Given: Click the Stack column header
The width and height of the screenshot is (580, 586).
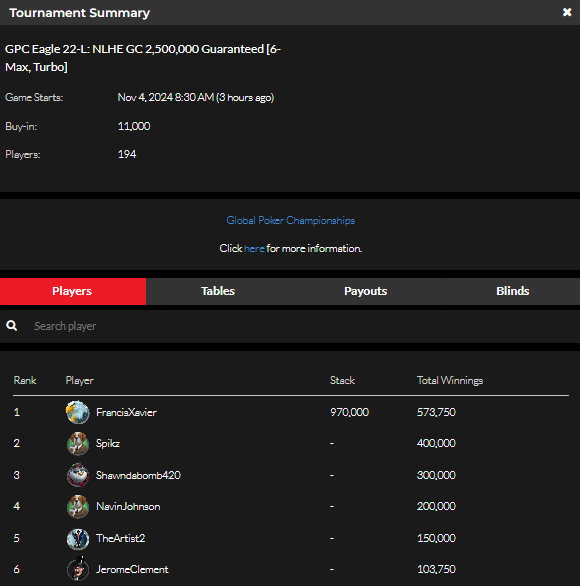Looking at the screenshot, I should [x=342, y=380].
